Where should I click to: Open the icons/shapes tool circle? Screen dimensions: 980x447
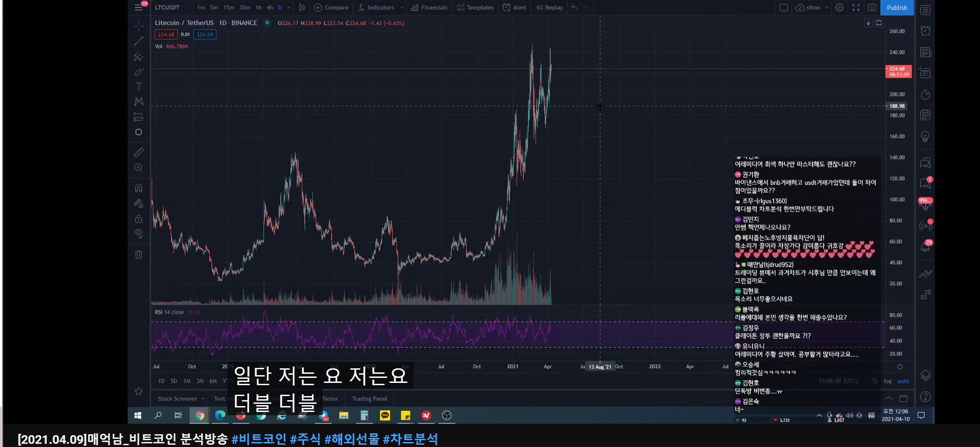click(x=139, y=132)
